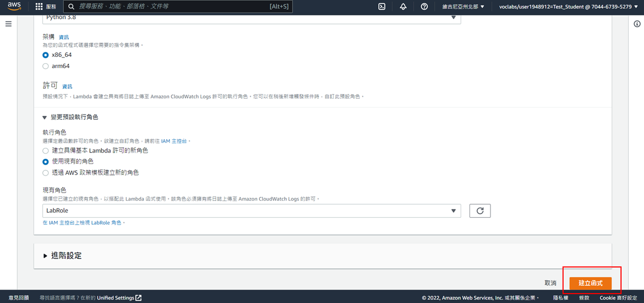Select the arm64 architecture radio
644x303 pixels.
(46, 66)
